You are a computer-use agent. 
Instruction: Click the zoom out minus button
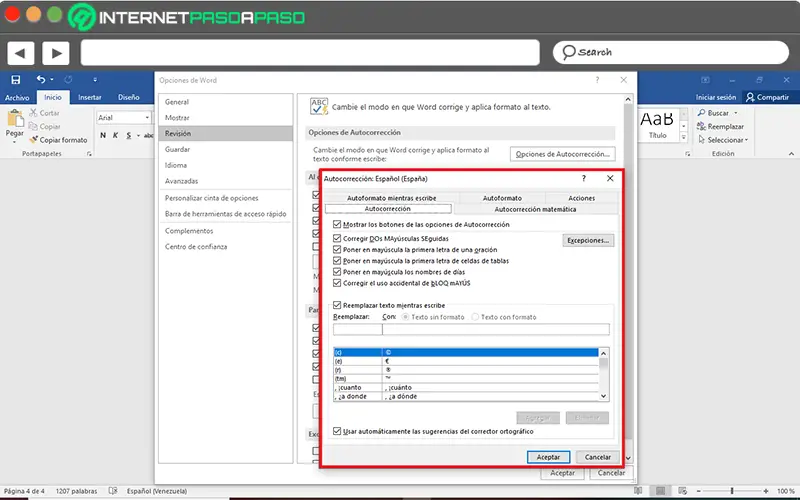[x=698, y=491]
